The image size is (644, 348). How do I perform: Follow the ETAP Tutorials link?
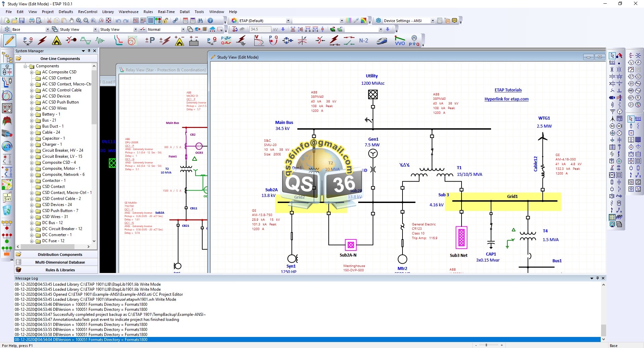[x=508, y=90]
